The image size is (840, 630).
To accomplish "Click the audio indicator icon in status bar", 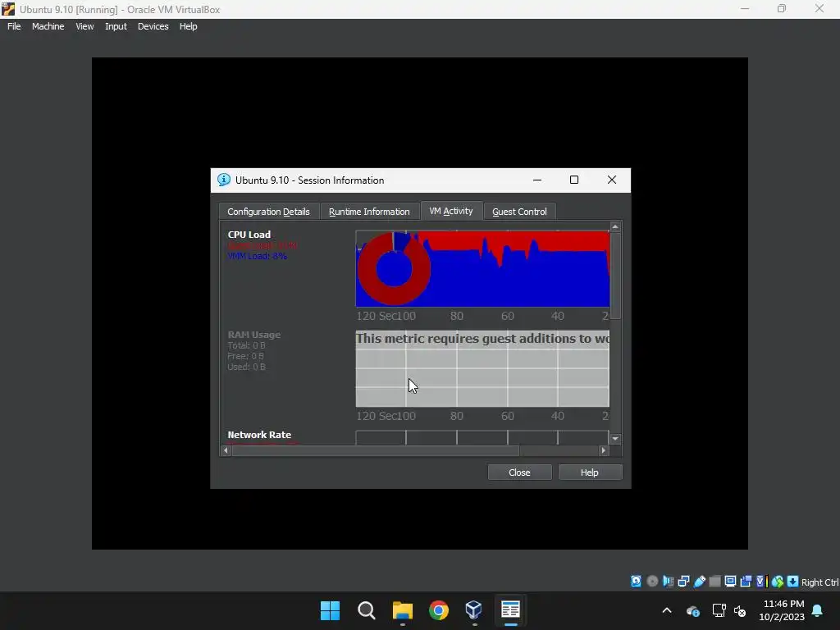I will point(668,582).
